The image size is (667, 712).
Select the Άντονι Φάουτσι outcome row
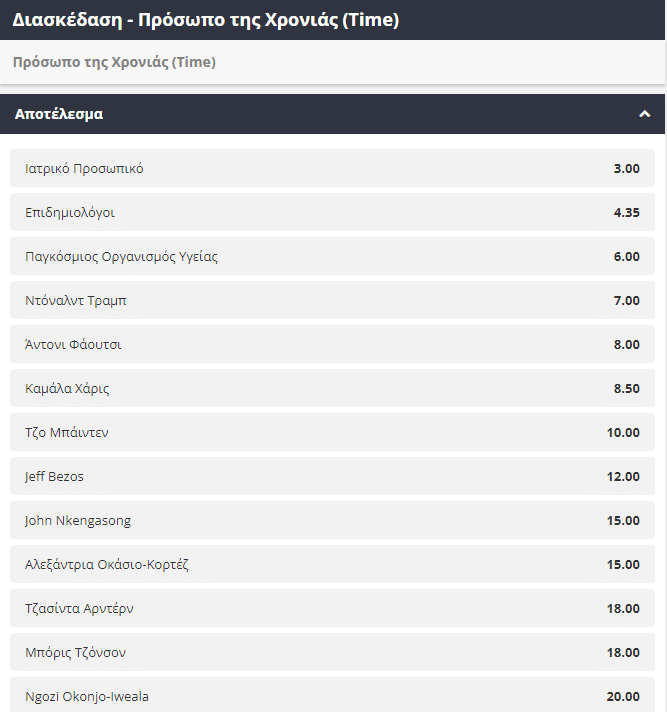coord(332,344)
